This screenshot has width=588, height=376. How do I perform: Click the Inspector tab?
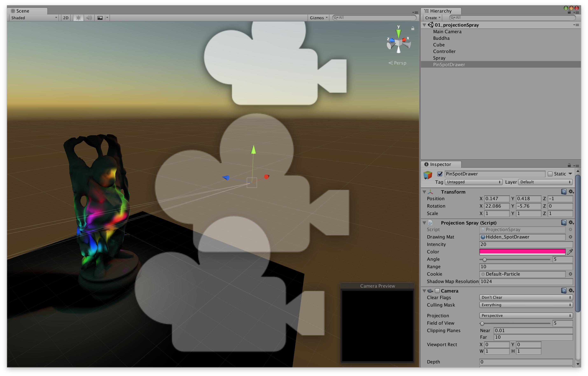(440, 164)
